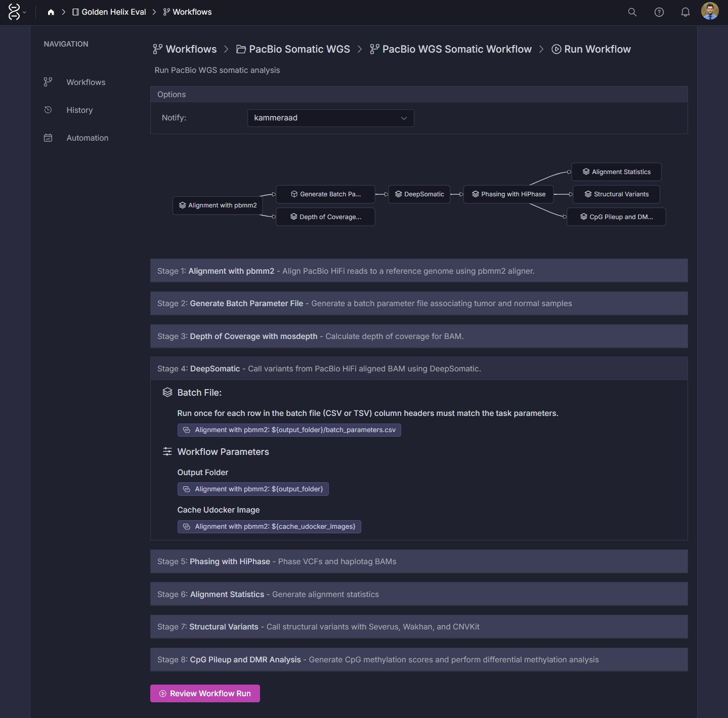Click the Review Workflow Run button
The image size is (728, 718).
(205, 694)
